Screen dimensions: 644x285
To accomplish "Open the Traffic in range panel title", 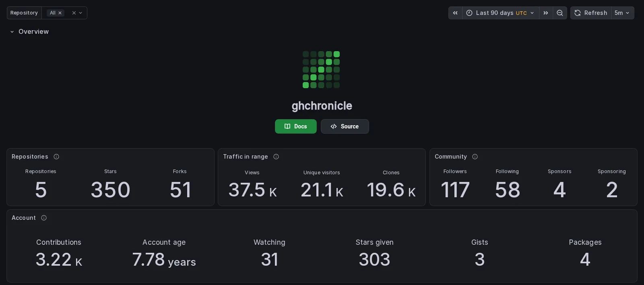I will click(x=246, y=157).
